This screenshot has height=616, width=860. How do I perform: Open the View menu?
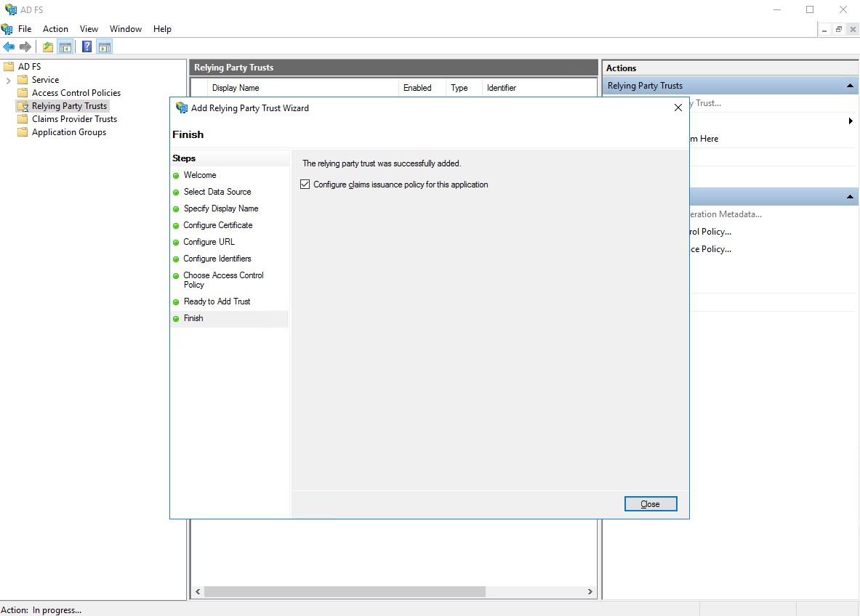coord(89,29)
